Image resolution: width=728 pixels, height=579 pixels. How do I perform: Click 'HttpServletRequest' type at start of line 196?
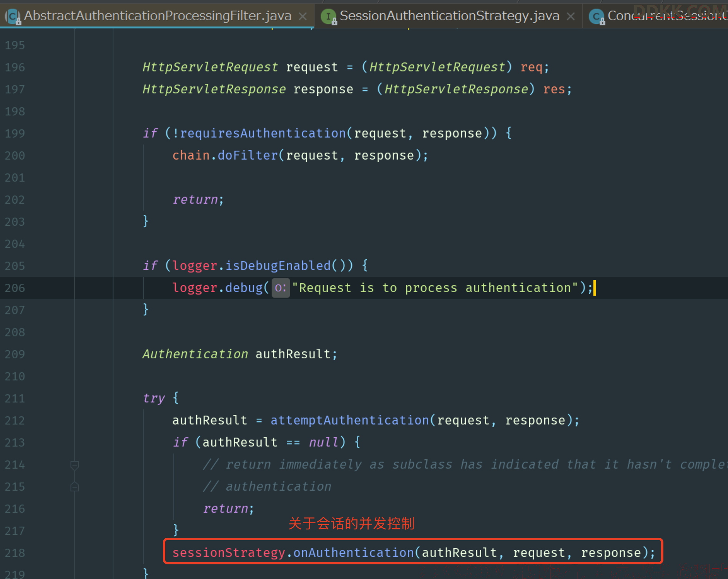pos(210,67)
